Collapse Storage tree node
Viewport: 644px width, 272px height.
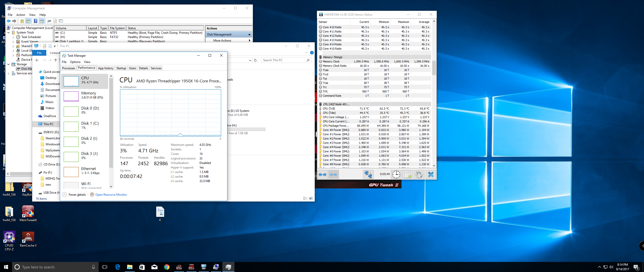[x=9, y=64]
